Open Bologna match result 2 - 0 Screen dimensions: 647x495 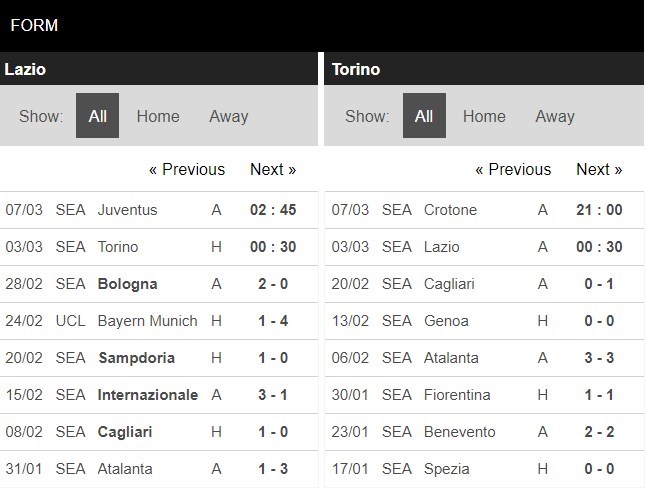click(273, 284)
